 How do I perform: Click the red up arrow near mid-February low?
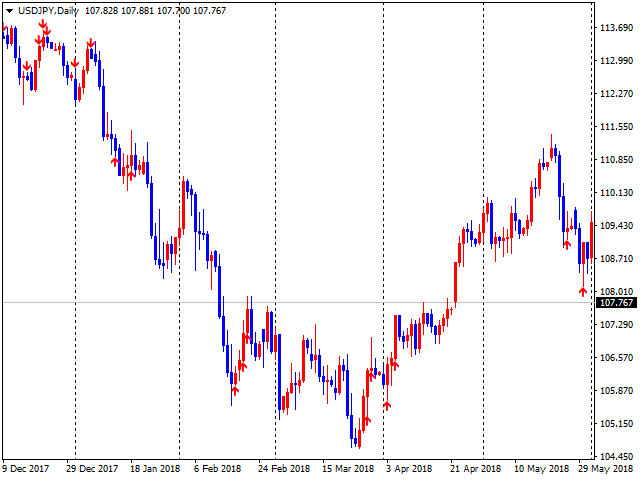(234, 391)
